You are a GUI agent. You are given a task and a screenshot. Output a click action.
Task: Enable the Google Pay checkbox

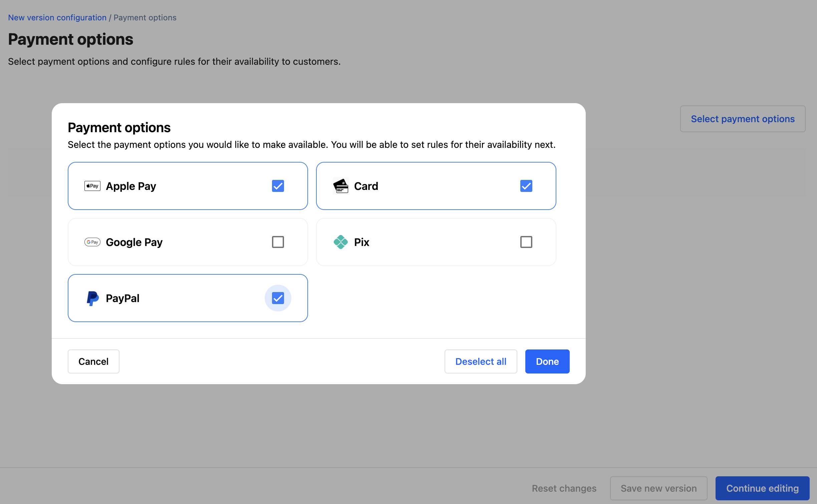pos(278,242)
